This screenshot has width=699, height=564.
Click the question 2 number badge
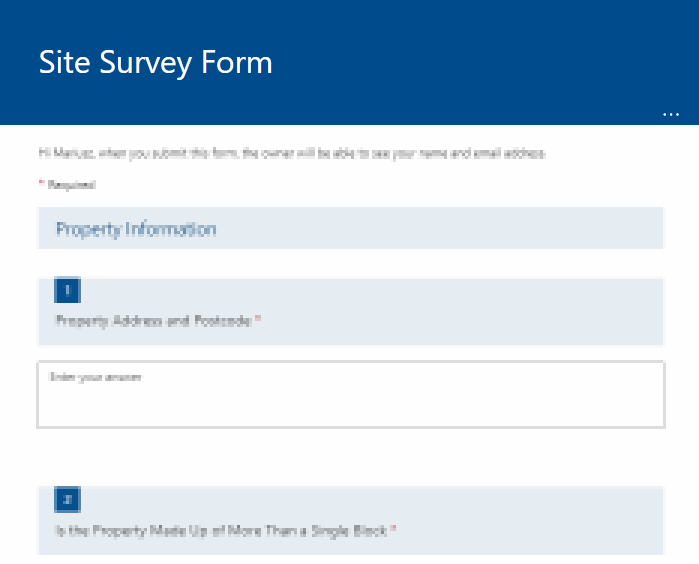[x=67, y=499]
